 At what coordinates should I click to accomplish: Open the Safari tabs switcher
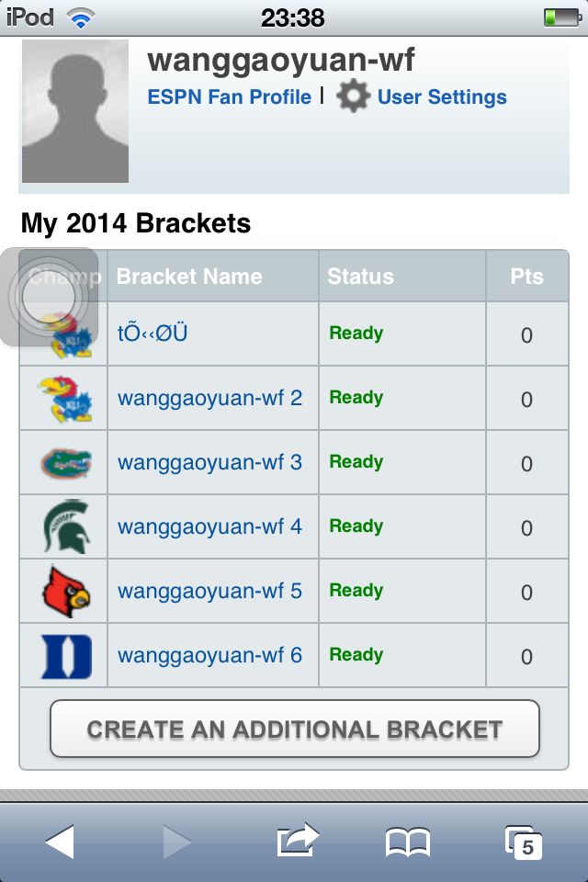[x=524, y=842]
